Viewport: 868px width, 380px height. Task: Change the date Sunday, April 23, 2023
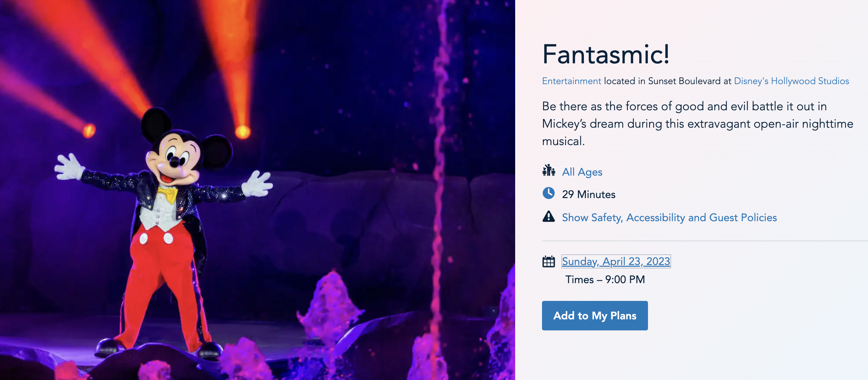click(x=616, y=261)
